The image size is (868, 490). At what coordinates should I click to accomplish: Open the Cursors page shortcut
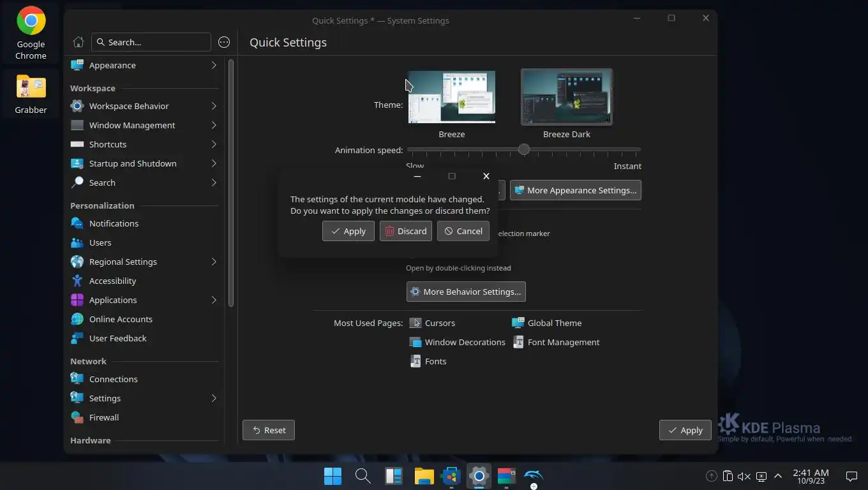tap(432, 323)
